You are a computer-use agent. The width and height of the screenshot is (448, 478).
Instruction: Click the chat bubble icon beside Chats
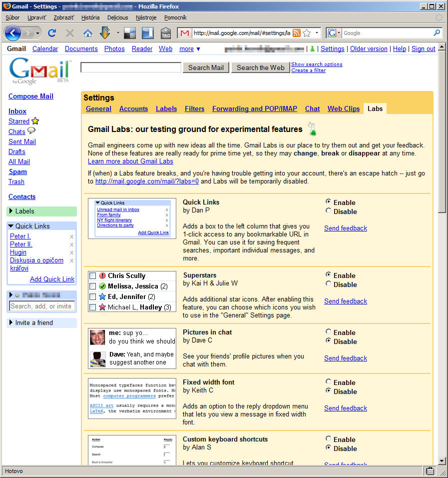click(x=31, y=130)
